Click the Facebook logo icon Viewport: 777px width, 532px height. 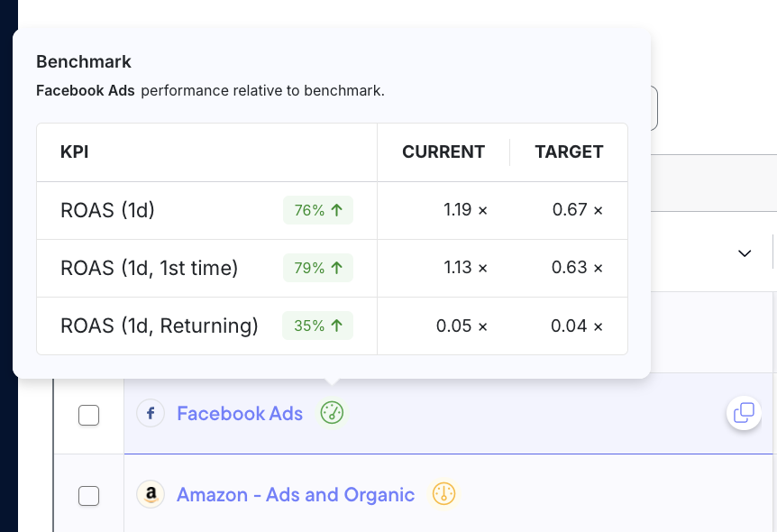coord(151,413)
